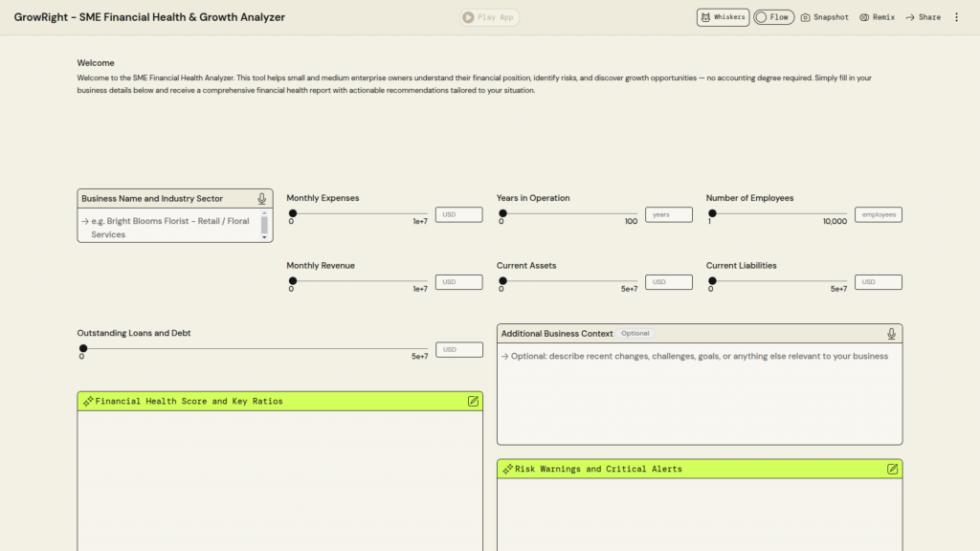Click the microphone icon in Additional Business Context
The height and width of the screenshot is (551, 980).
(x=891, y=334)
